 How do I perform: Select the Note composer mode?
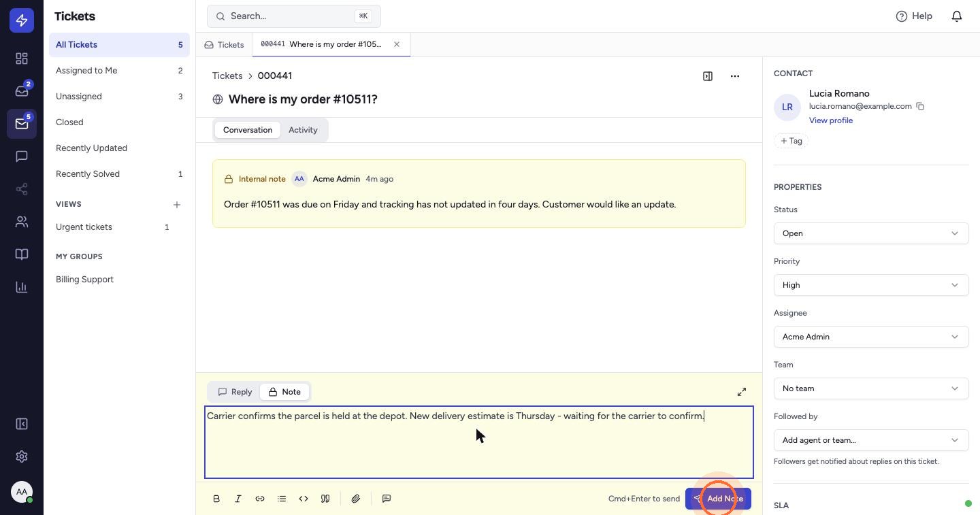tap(284, 392)
